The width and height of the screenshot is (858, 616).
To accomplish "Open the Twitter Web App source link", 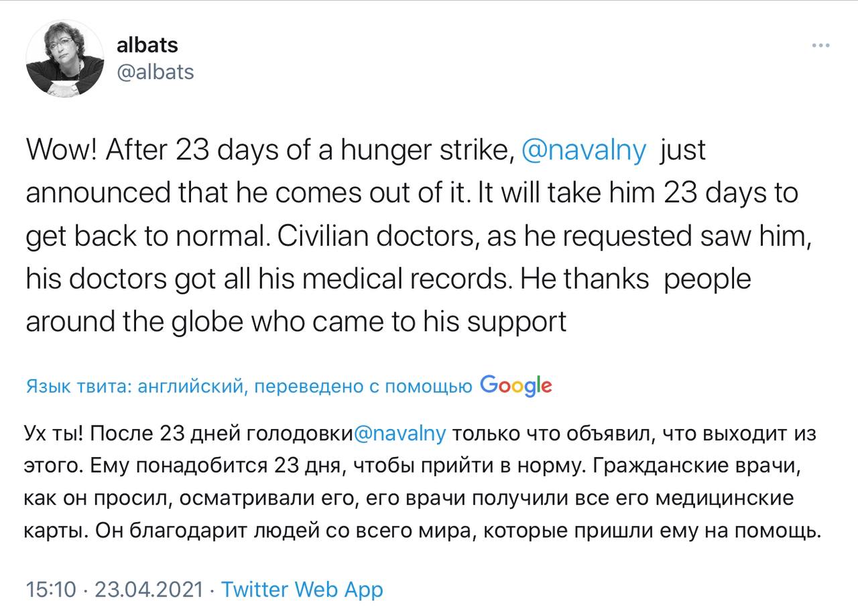I will (x=302, y=590).
